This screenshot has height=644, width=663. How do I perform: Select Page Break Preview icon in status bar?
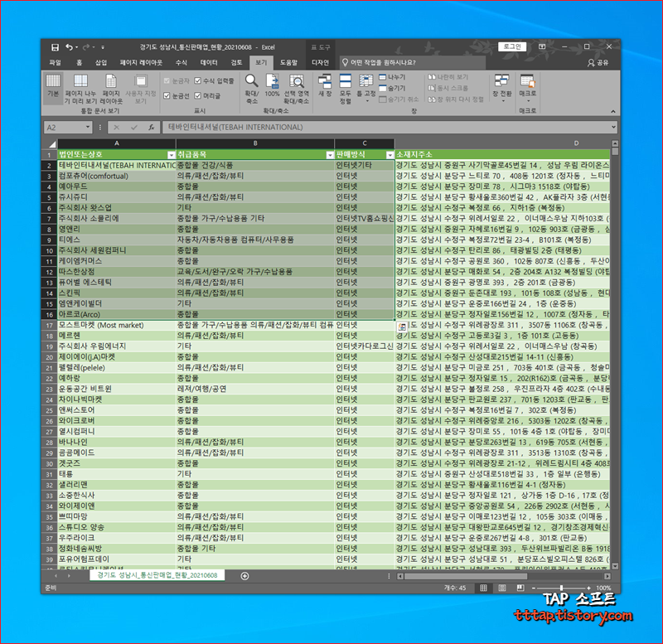pos(520,588)
